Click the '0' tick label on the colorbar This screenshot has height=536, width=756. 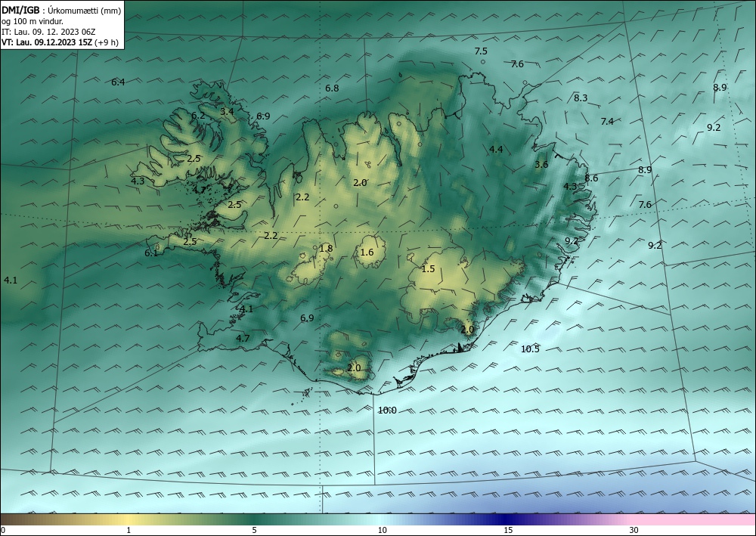(3, 531)
